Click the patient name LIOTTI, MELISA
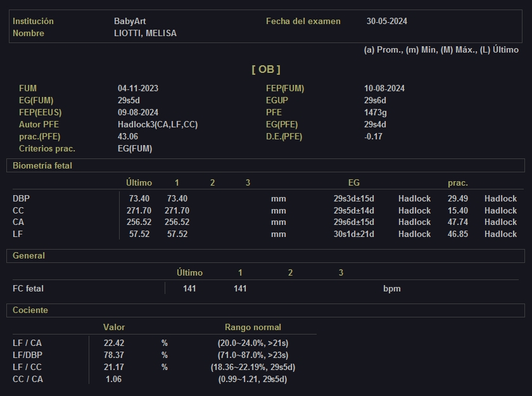 [145, 33]
